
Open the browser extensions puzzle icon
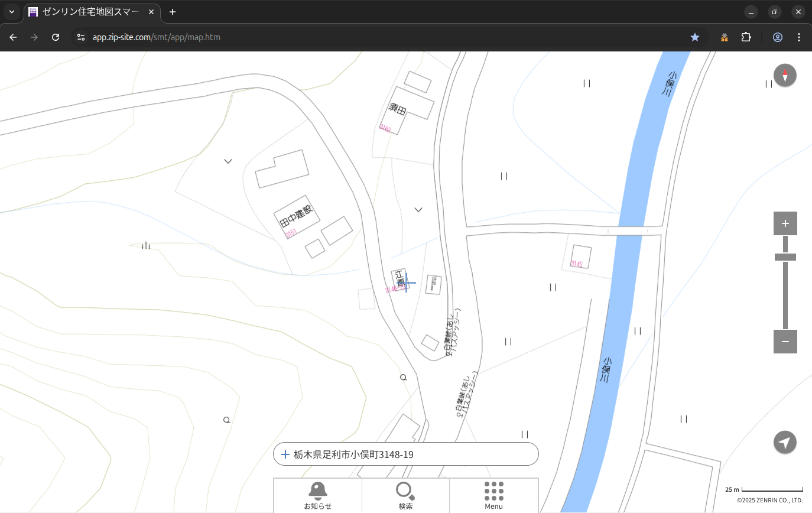pyautogui.click(x=746, y=37)
